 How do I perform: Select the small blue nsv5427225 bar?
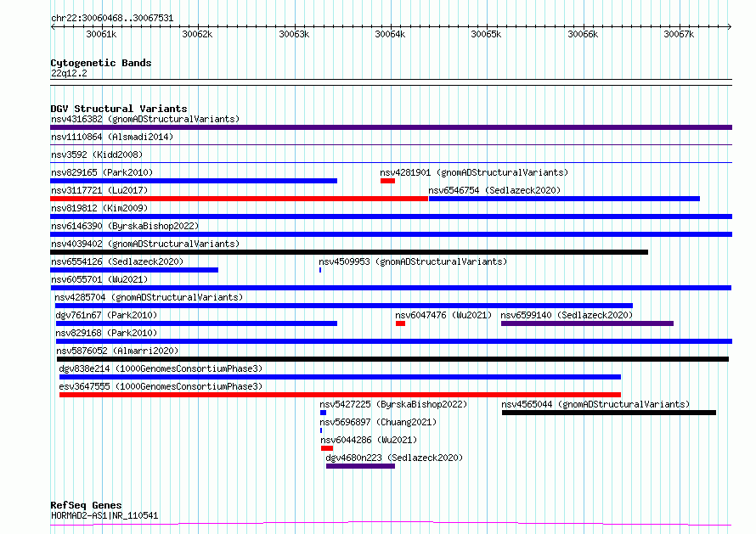click(323, 413)
